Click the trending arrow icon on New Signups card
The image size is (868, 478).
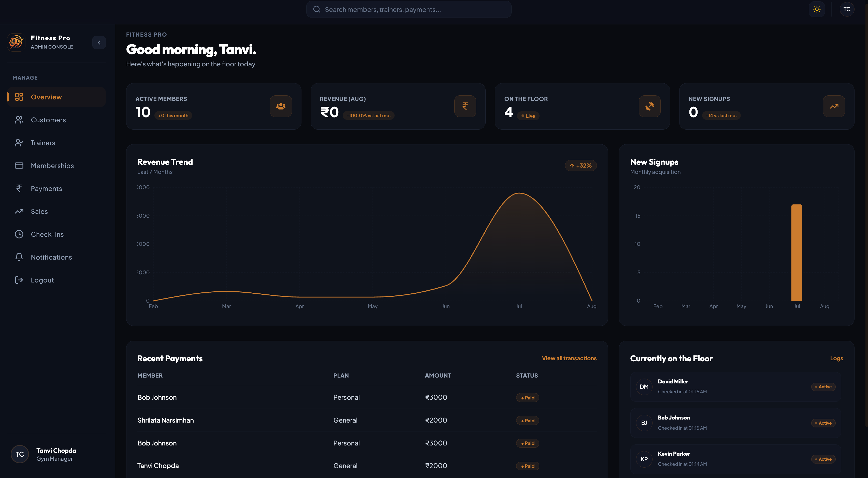pyautogui.click(x=834, y=106)
